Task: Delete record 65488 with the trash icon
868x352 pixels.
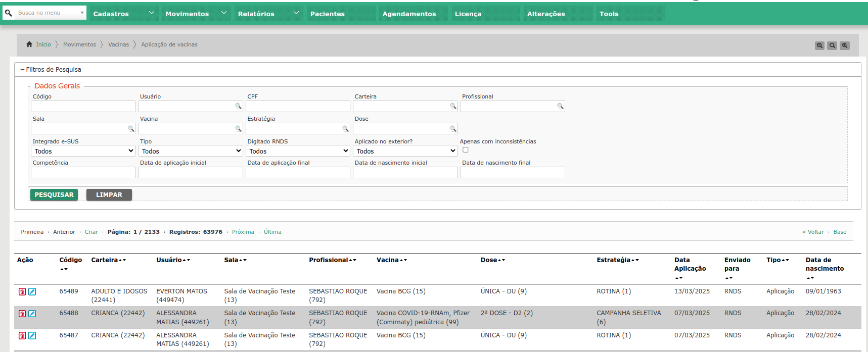Action: pos(22,314)
